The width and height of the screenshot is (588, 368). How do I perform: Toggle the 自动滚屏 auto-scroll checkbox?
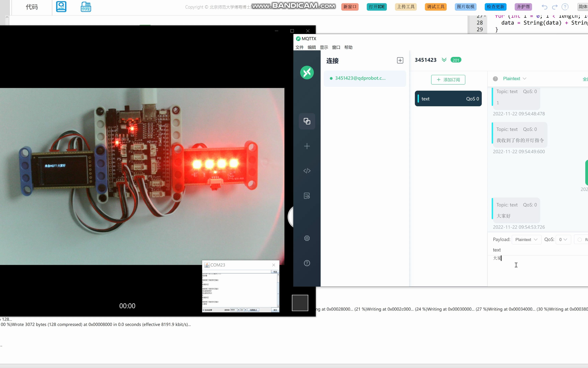point(204,310)
